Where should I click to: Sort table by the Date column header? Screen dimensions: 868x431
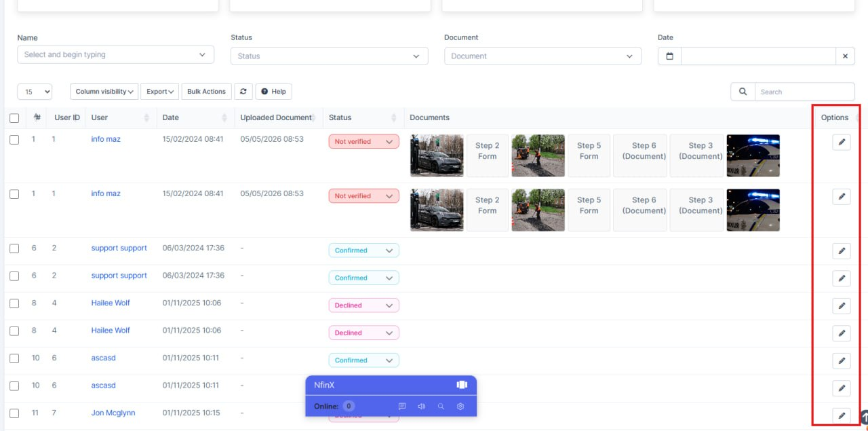[x=195, y=117]
